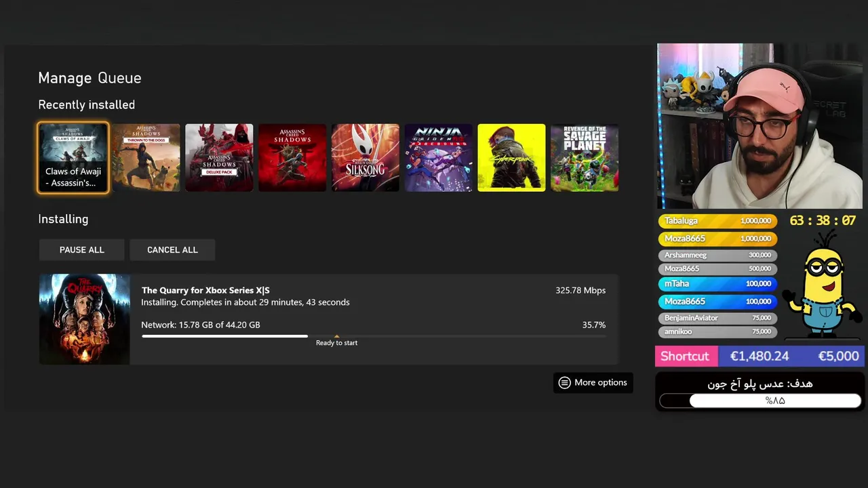
Task: Open Revenge of the Savage Planet tile
Action: (x=585, y=158)
